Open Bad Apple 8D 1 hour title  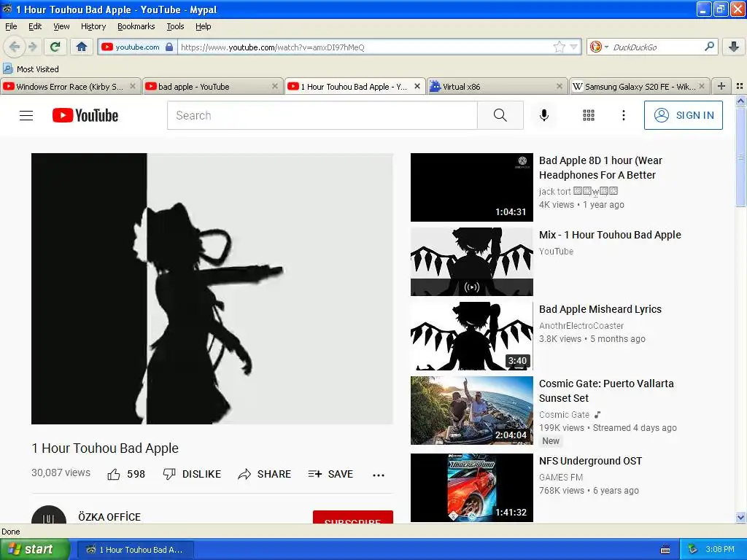pyautogui.click(x=600, y=168)
